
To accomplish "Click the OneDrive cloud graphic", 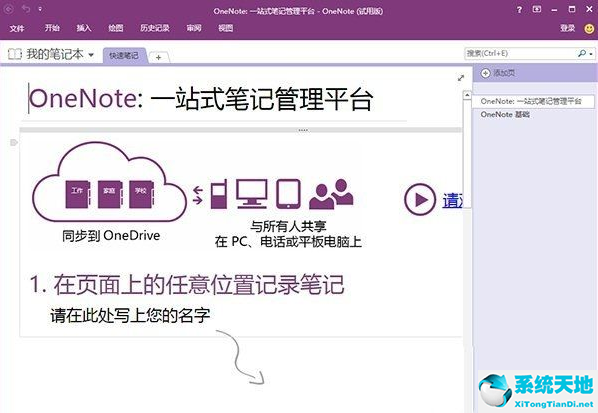I will pyautogui.click(x=109, y=182).
